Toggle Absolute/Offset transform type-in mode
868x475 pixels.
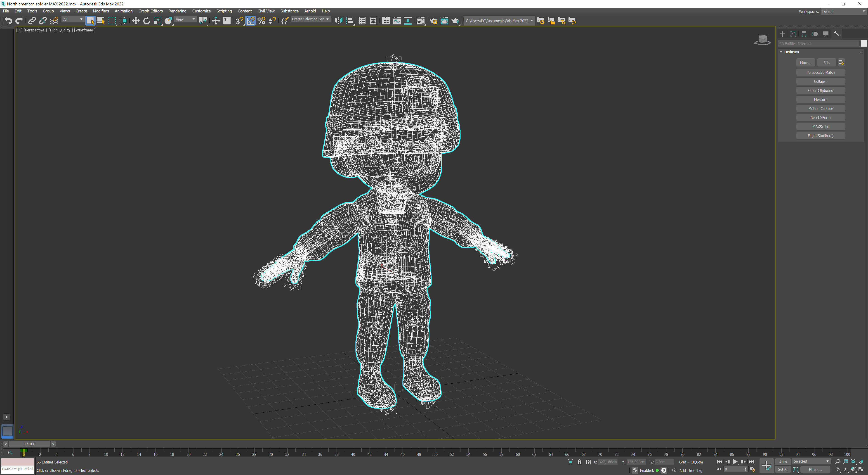click(x=588, y=462)
